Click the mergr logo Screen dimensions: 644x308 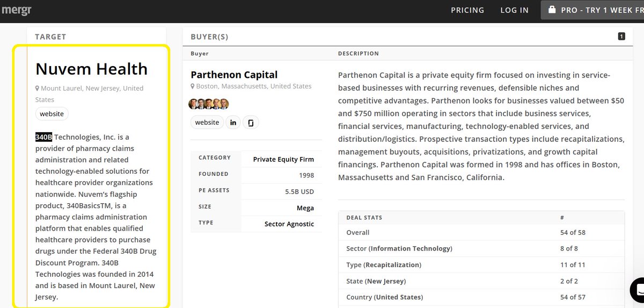point(17,10)
